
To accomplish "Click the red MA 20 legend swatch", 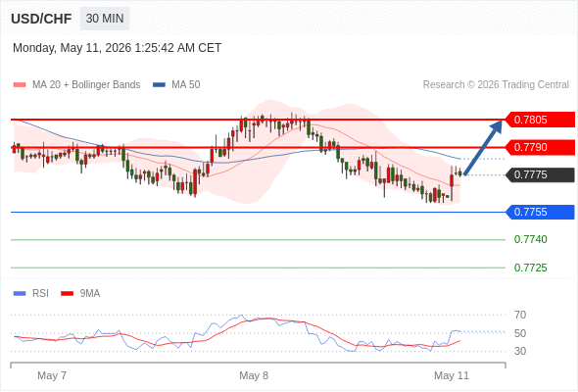I will pos(20,85).
